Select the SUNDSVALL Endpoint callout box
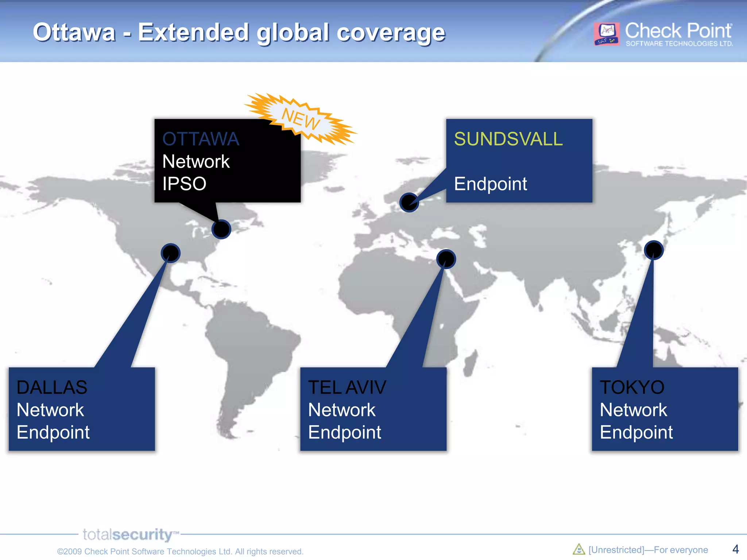747x560 pixels. (x=519, y=160)
